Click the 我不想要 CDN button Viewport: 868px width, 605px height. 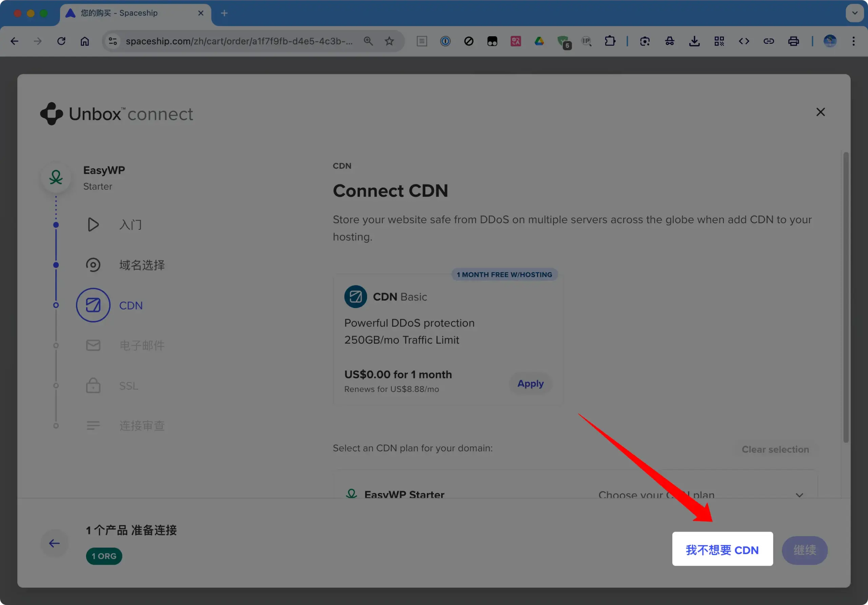pyautogui.click(x=723, y=549)
